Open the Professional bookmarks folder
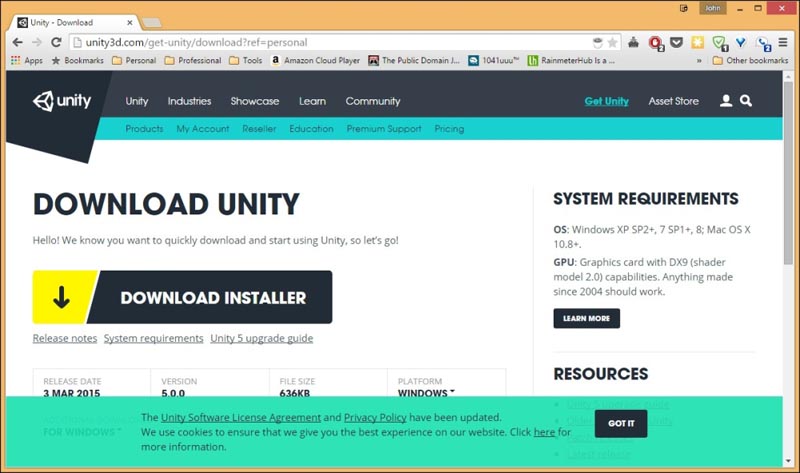 pos(192,60)
